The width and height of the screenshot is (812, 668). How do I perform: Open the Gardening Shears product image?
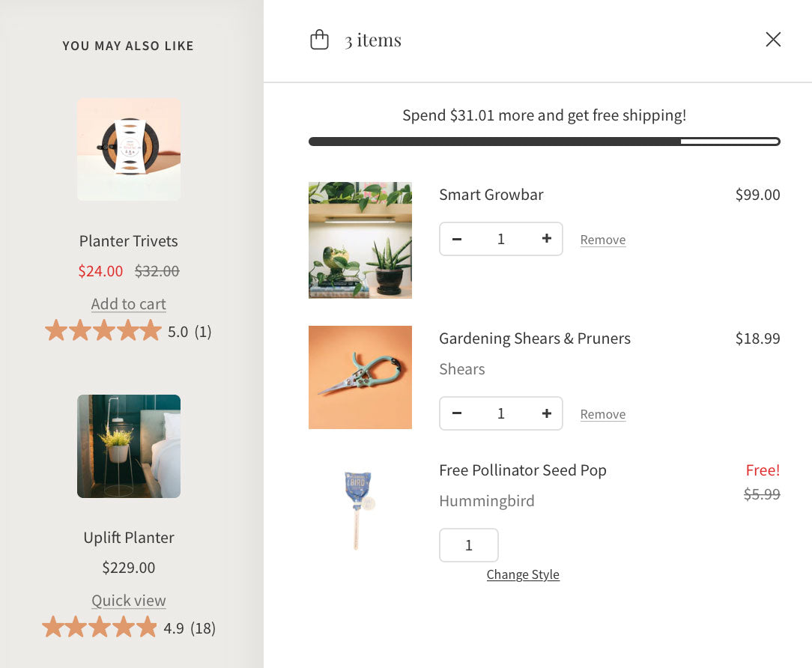pos(360,377)
